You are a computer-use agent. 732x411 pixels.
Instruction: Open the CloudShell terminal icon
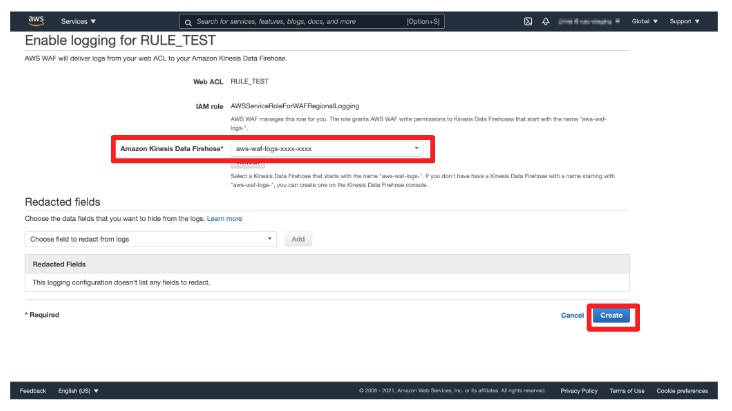tap(527, 21)
